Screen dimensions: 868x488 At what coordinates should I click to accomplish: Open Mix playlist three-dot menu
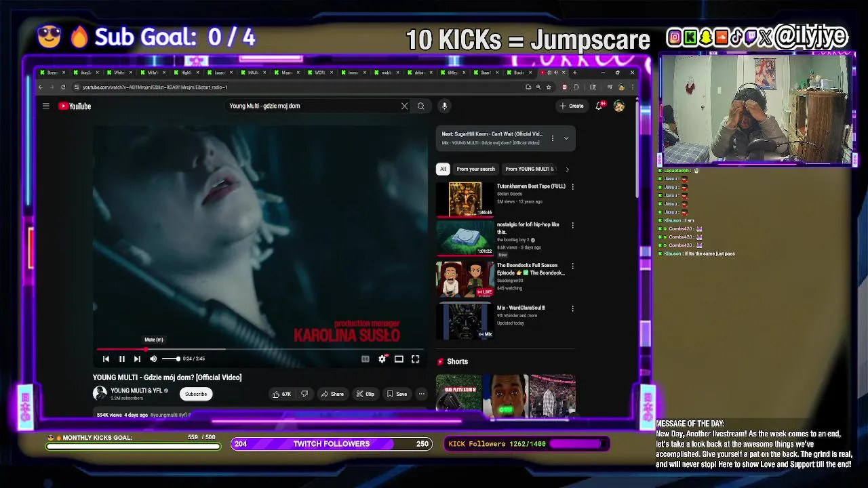coord(552,138)
